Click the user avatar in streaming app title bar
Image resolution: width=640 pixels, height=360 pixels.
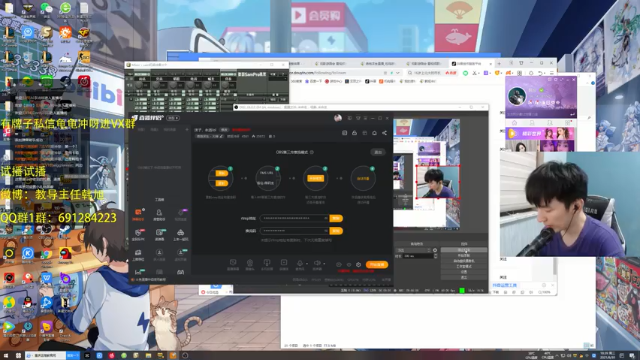(338, 118)
